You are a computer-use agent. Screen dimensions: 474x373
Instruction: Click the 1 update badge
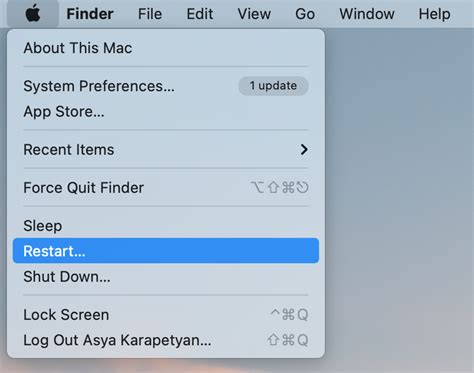point(273,86)
